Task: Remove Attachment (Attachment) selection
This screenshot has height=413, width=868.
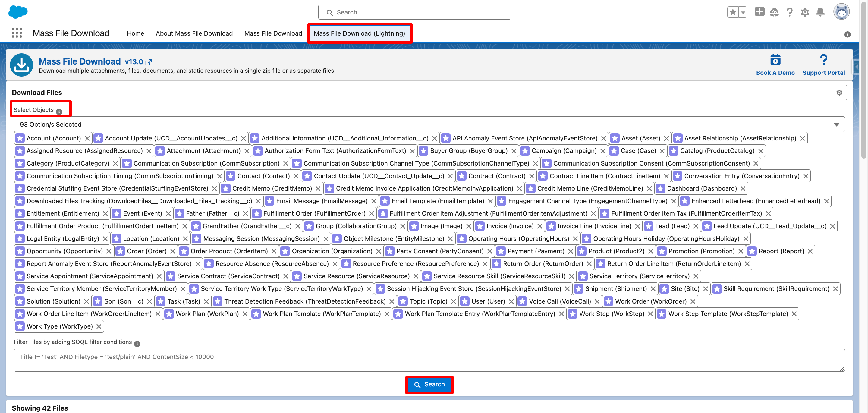Action: [x=247, y=151]
